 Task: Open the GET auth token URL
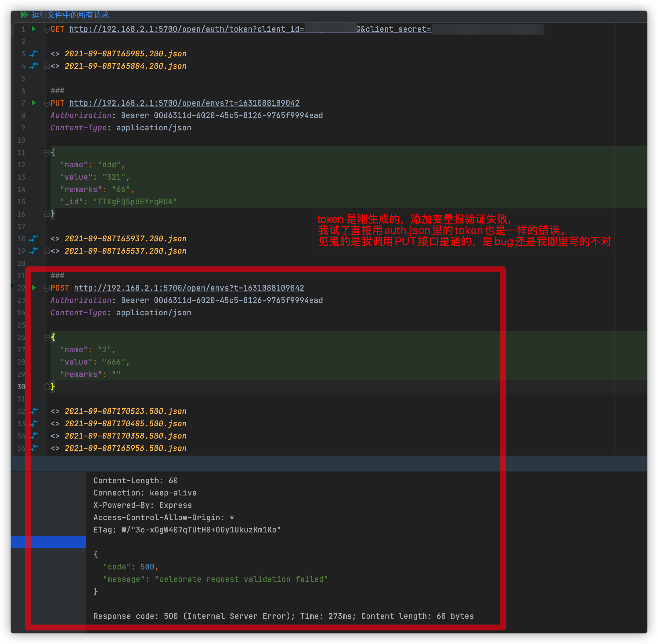tap(251, 29)
